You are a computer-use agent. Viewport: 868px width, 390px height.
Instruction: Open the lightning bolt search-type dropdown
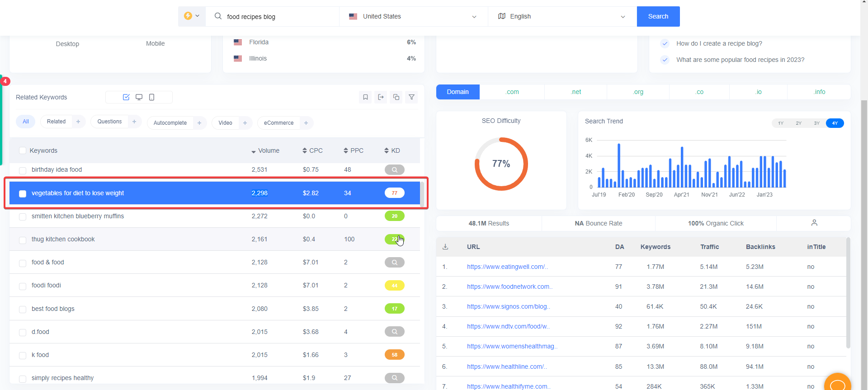point(192,16)
